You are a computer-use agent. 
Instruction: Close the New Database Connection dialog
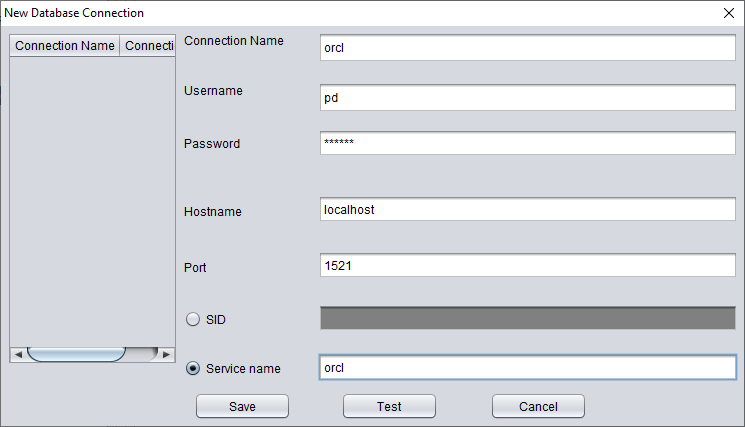click(x=729, y=13)
